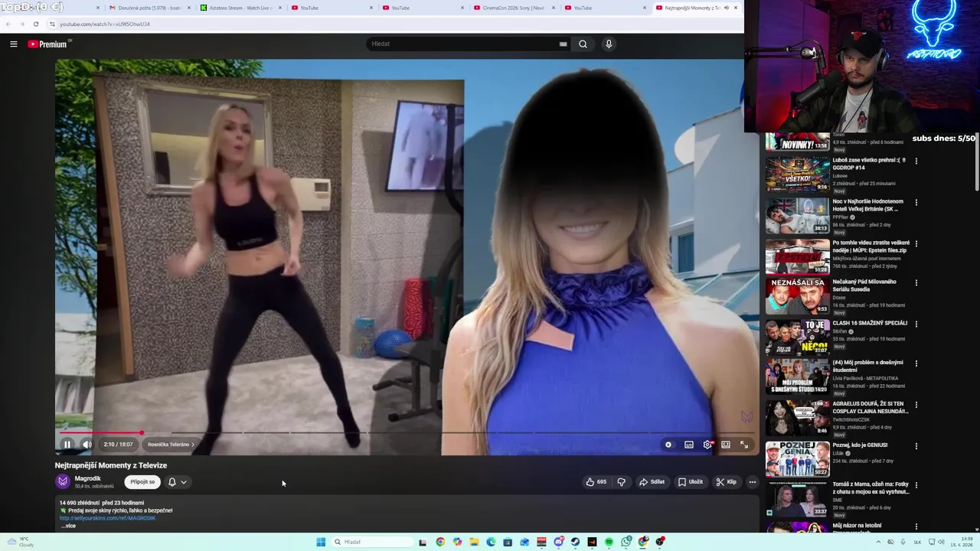
Task: Open Nečakaný Pád Milovaného Seriálu Susedia video
Action: (x=865, y=285)
